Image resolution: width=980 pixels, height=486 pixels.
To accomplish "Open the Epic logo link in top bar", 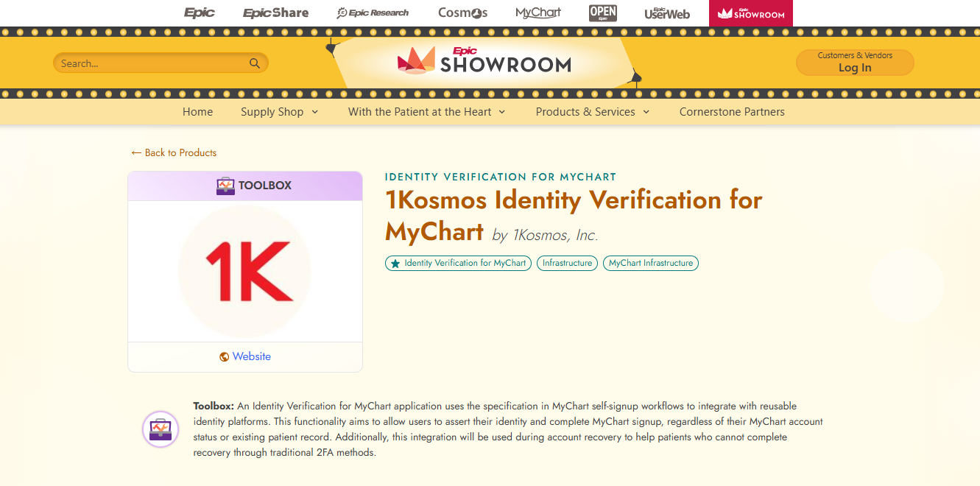I will [x=200, y=13].
